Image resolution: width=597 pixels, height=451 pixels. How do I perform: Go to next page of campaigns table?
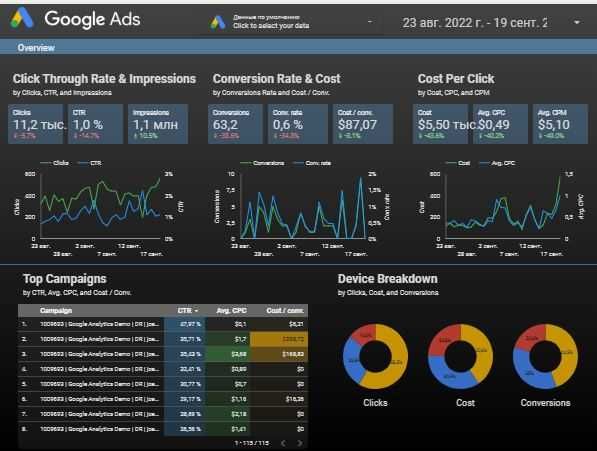pyautogui.click(x=300, y=443)
